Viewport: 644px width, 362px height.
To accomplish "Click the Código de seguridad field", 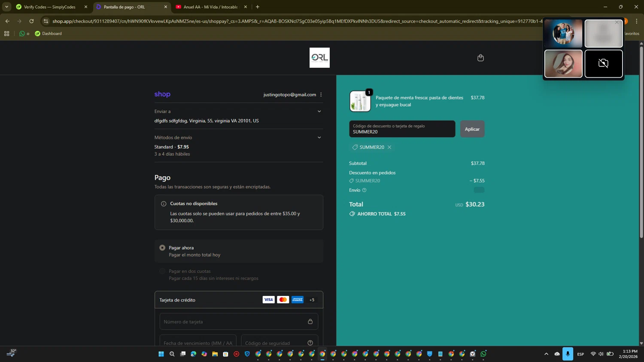I will coord(279,341).
